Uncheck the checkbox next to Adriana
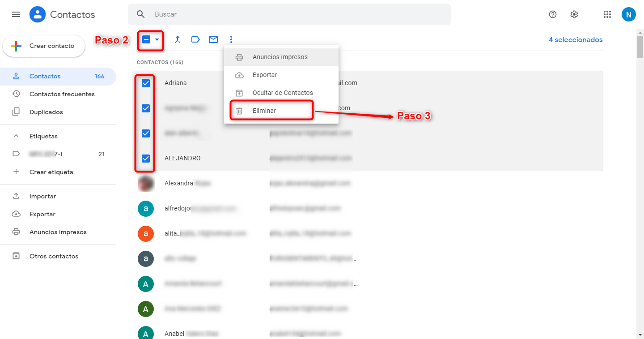Screen dimensions: 644x339 (x=145, y=82)
